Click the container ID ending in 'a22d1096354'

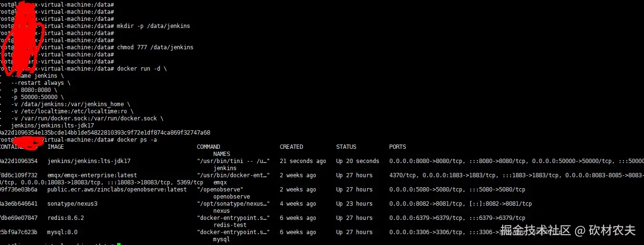tap(19, 161)
